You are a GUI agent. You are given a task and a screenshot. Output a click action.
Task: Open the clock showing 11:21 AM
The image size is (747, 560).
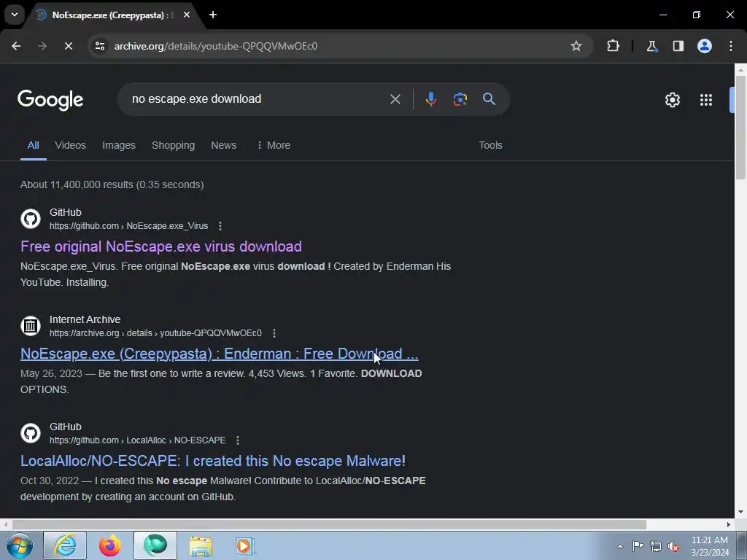click(710, 546)
